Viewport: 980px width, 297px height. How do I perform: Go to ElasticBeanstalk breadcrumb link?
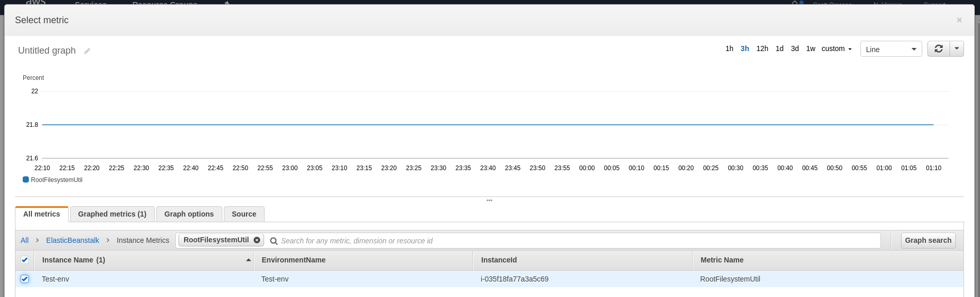tap(72, 240)
